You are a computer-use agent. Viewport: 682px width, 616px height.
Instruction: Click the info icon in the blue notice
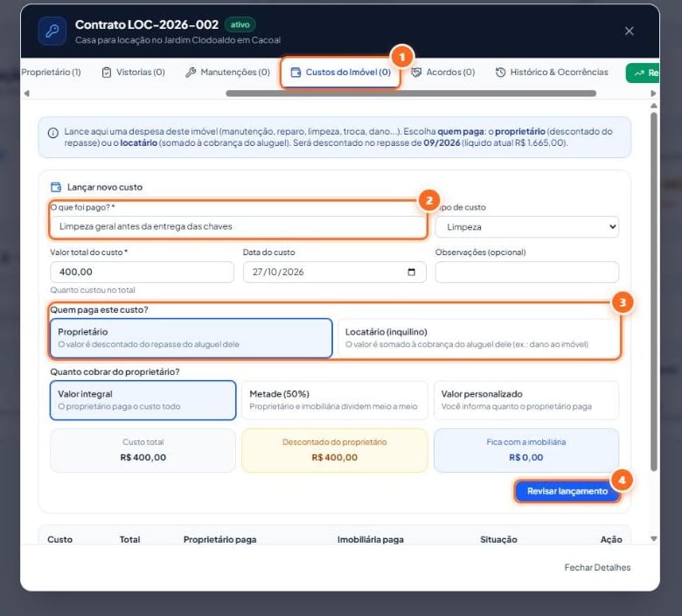tap(53, 133)
